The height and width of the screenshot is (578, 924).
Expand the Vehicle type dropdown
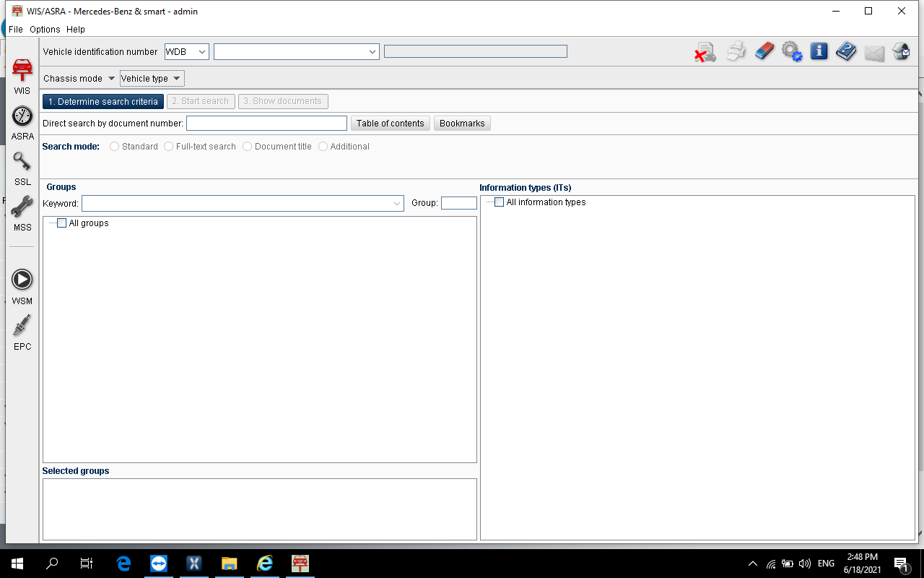[x=152, y=78]
